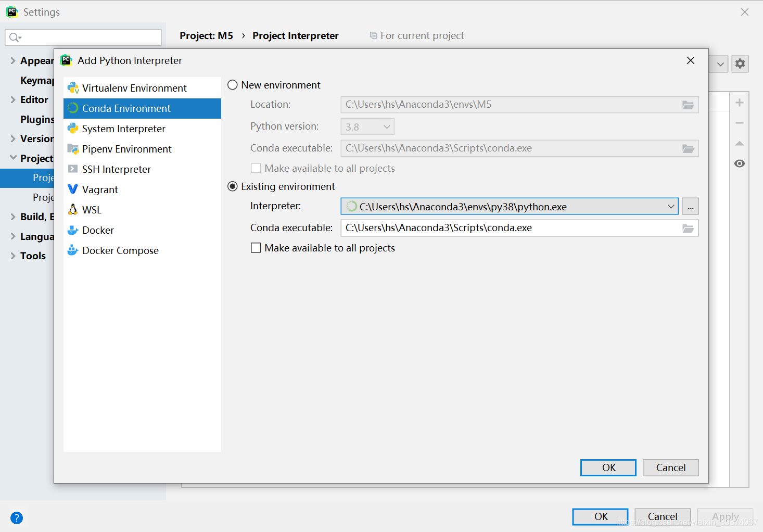This screenshot has width=763, height=532.
Task: Choose System Interpreter option
Action: click(x=142, y=129)
